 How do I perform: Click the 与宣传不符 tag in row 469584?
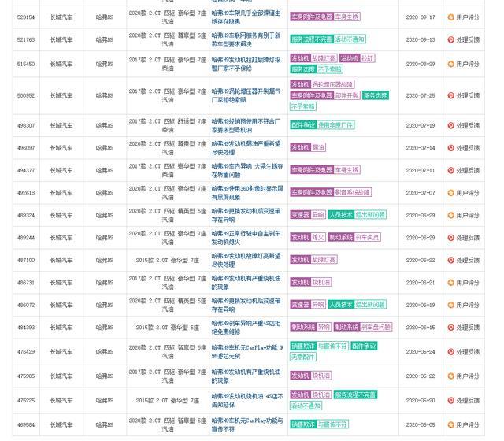[x=332, y=424]
